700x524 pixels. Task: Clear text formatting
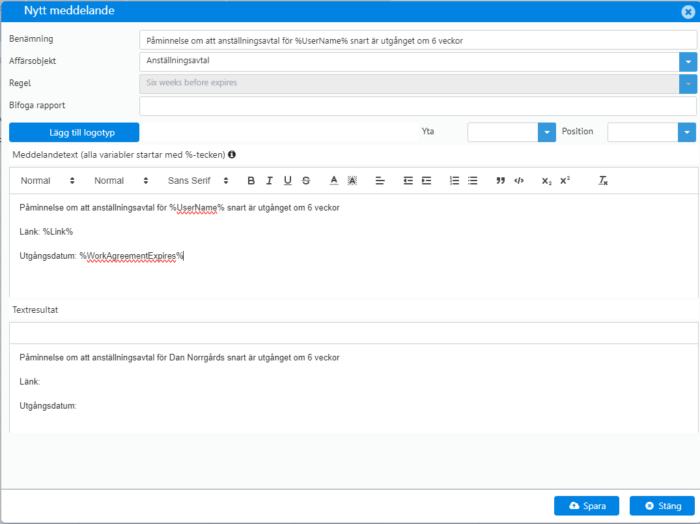[603, 180]
